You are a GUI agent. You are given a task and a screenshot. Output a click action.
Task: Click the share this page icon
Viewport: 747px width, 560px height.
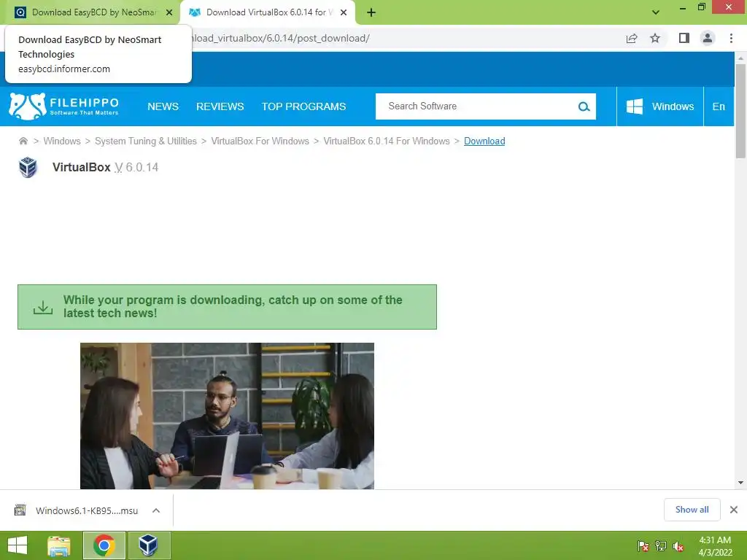pyautogui.click(x=632, y=38)
